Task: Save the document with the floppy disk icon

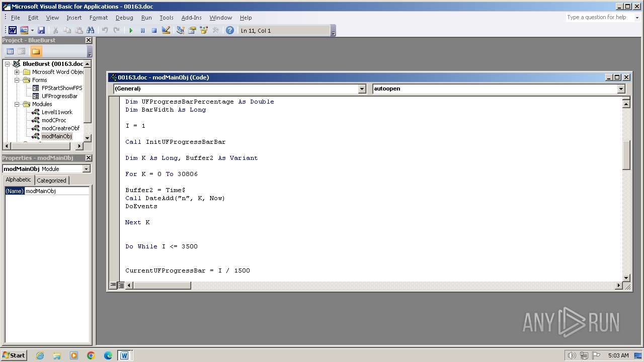Action: [41, 31]
